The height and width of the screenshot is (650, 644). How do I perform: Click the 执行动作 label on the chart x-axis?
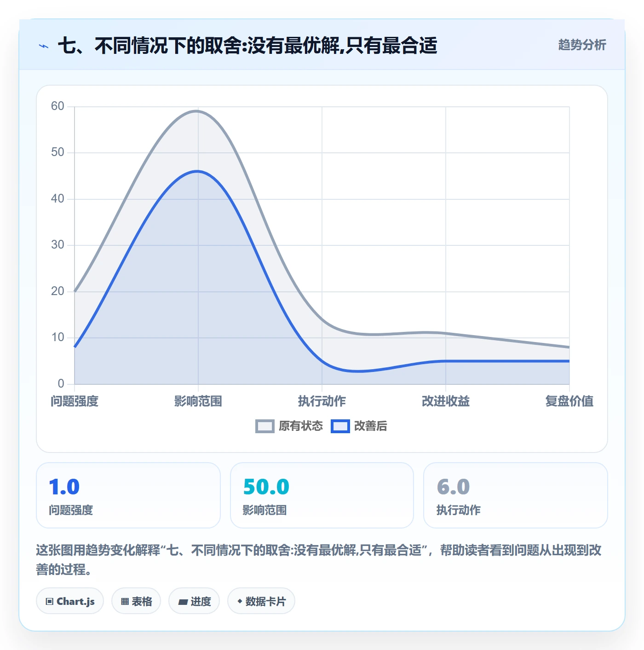coord(322,401)
